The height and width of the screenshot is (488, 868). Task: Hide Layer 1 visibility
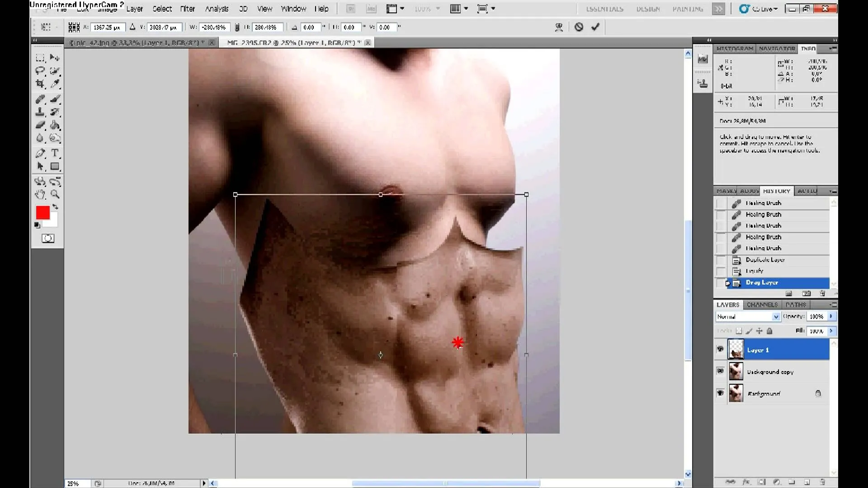(x=720, y=349)
